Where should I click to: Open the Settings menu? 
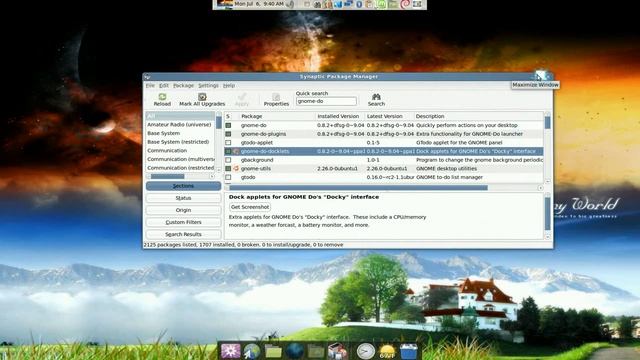[x=208, y=85]
